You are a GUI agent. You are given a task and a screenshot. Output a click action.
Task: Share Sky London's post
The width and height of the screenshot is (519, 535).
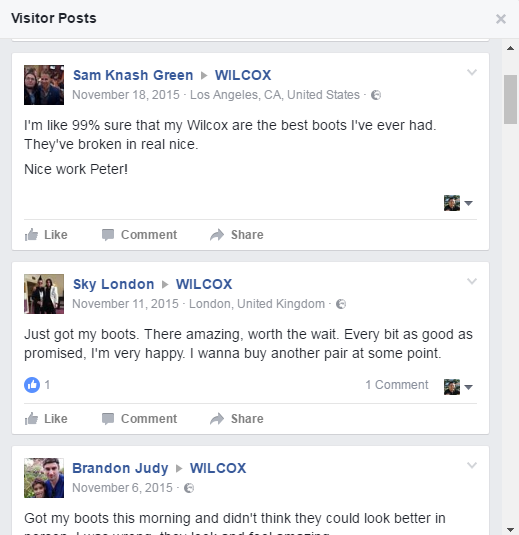[237, 419]
